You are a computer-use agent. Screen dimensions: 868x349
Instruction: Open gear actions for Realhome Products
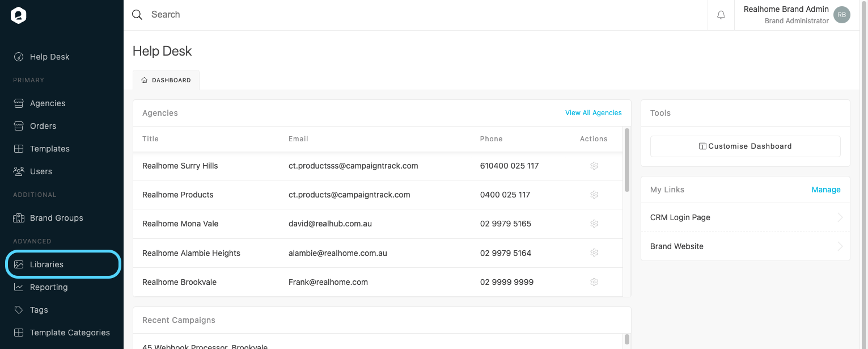tap(594, 195)
